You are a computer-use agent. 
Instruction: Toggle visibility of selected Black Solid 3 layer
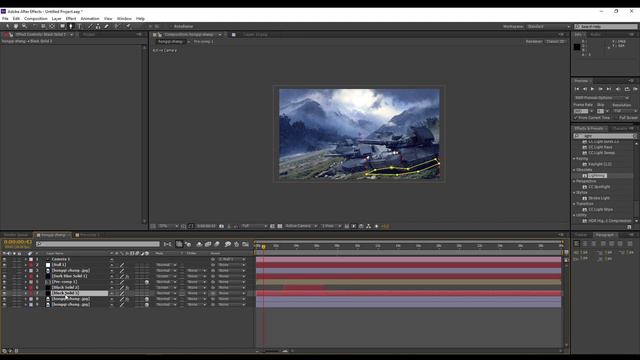tap(4, 293)
